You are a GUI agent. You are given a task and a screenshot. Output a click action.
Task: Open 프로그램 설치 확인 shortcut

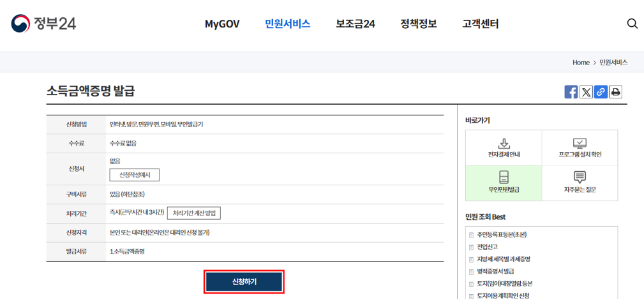click(580, 148)
